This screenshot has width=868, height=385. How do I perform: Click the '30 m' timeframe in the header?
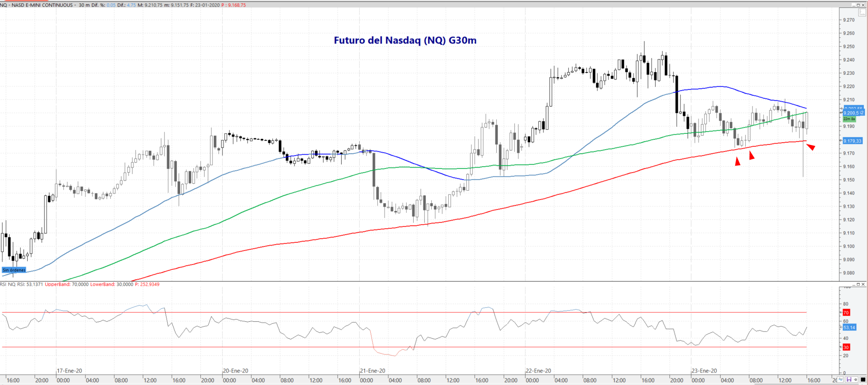pos(84,5)
